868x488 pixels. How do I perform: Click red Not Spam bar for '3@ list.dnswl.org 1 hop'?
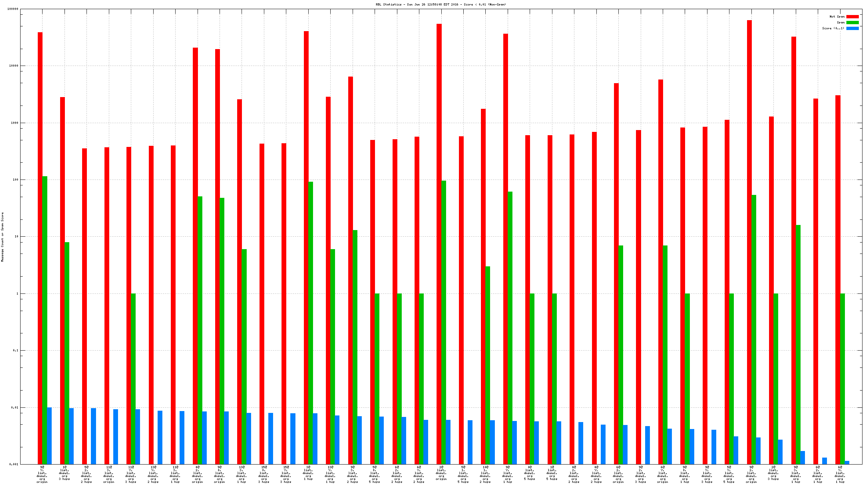[306, 248]
